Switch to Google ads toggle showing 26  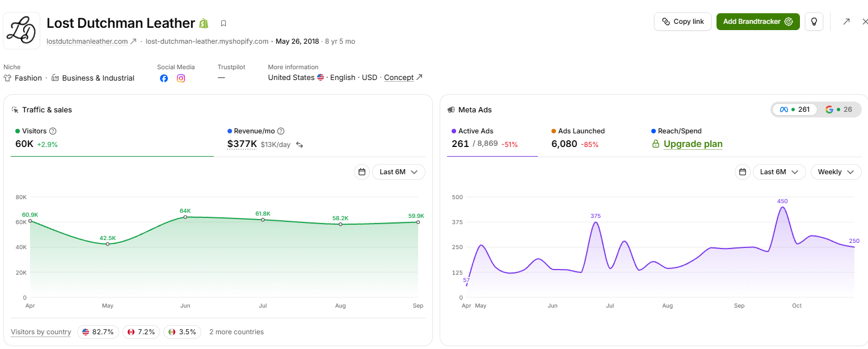click(x=838, y=110)
